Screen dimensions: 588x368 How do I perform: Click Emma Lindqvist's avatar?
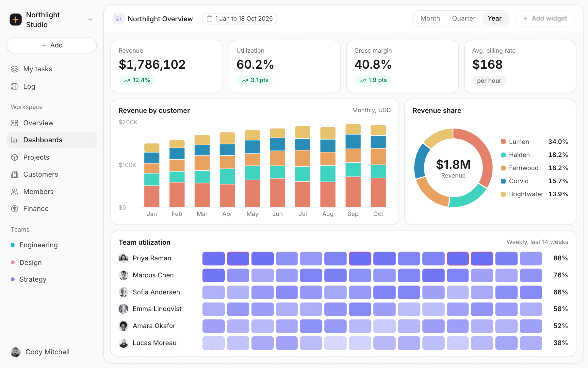[x=123, y=309]
